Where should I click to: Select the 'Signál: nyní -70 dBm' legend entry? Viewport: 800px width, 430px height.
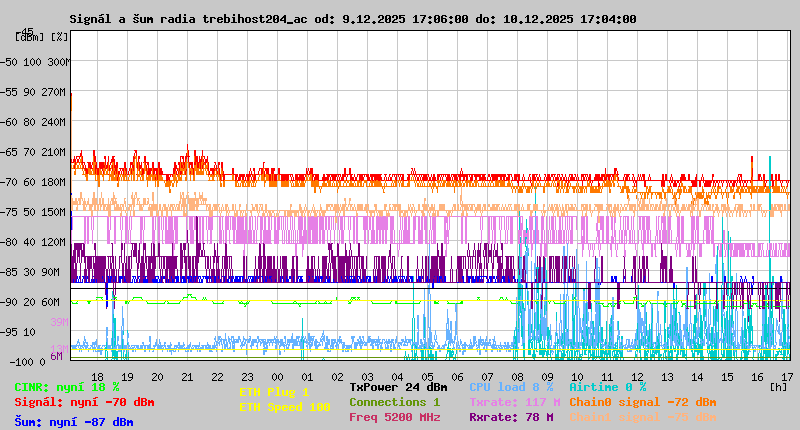pos(84,402)
